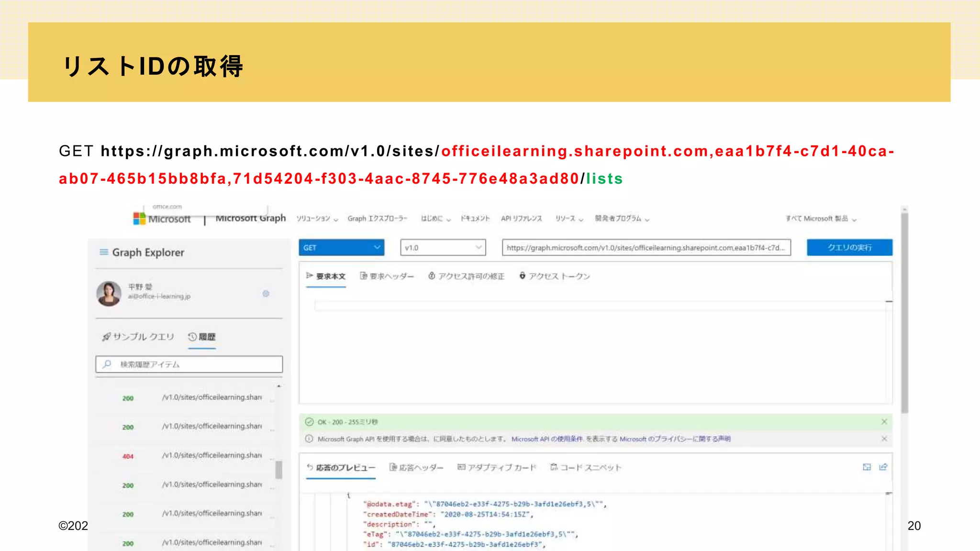Select the アクセス許可の修正 tab
Screen dimensions: 980x551
(x=466, y=276)
